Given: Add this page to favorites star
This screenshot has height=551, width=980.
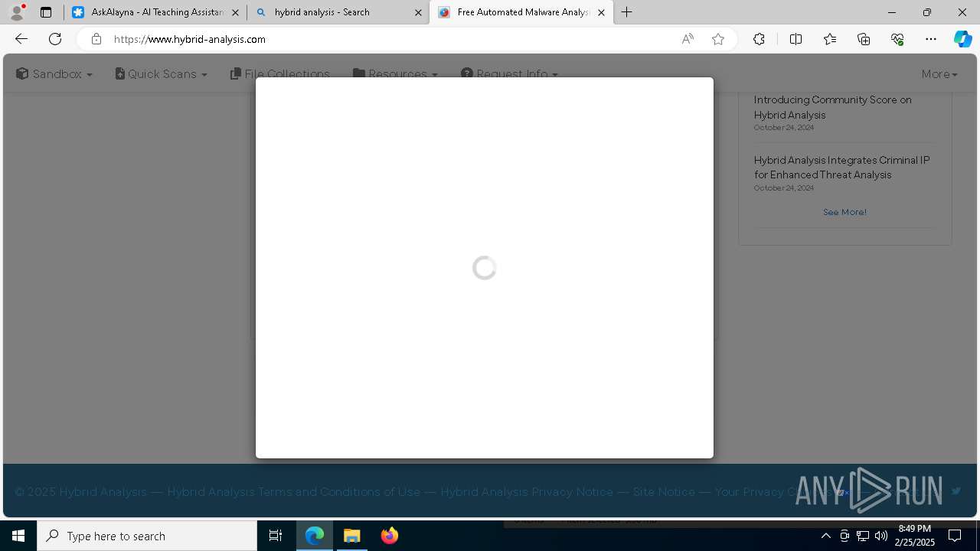Looking at the screenshot, I should [718, 39].
